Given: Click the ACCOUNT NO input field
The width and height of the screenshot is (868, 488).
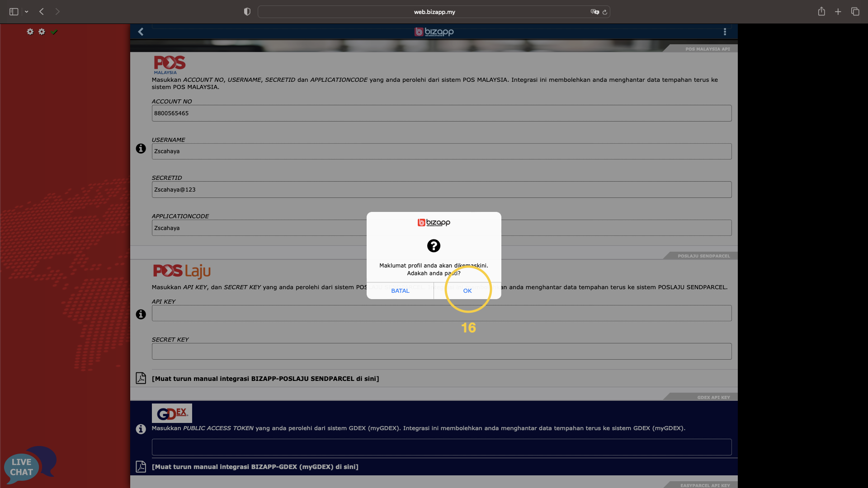Looking at the screenshot, I should [442, 113].
